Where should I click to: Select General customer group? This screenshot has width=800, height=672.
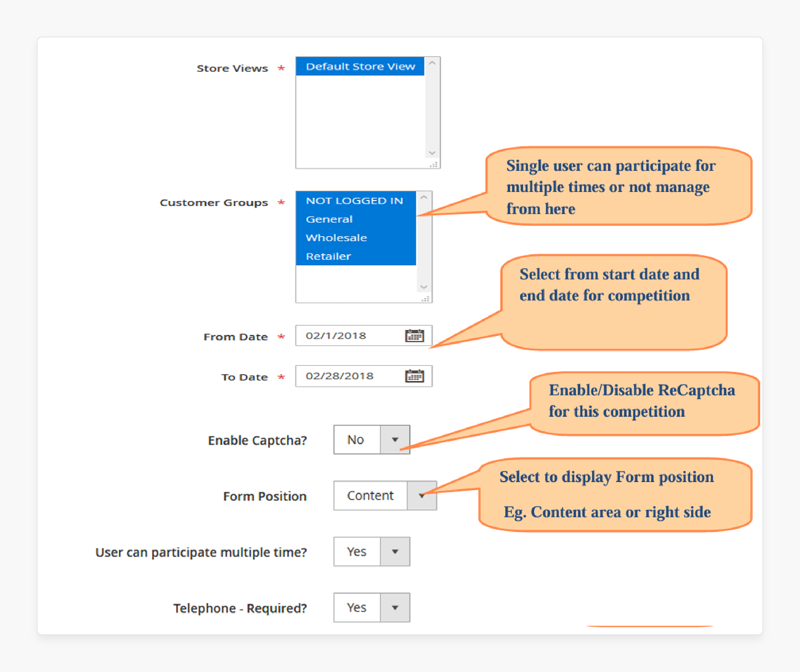(x=356, y=219)
